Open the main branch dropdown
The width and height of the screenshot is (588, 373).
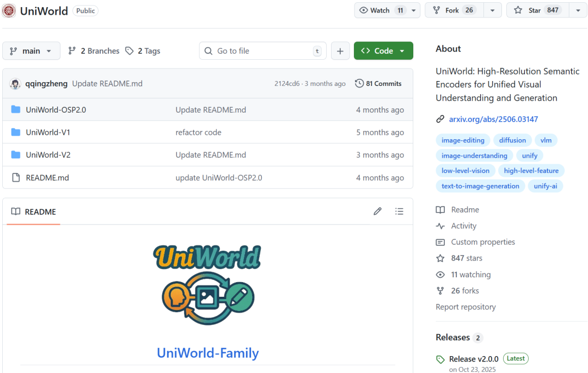31,51
